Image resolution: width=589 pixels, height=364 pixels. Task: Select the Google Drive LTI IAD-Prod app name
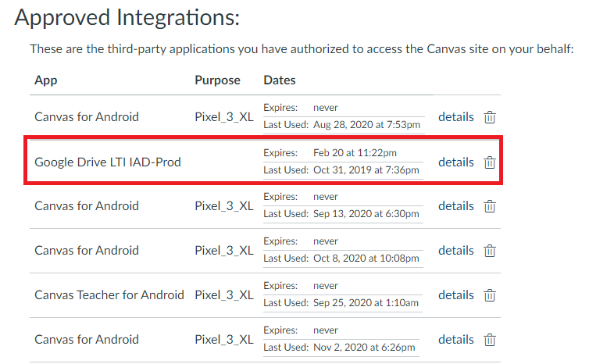pyautogui.click(x=108, y=162)
